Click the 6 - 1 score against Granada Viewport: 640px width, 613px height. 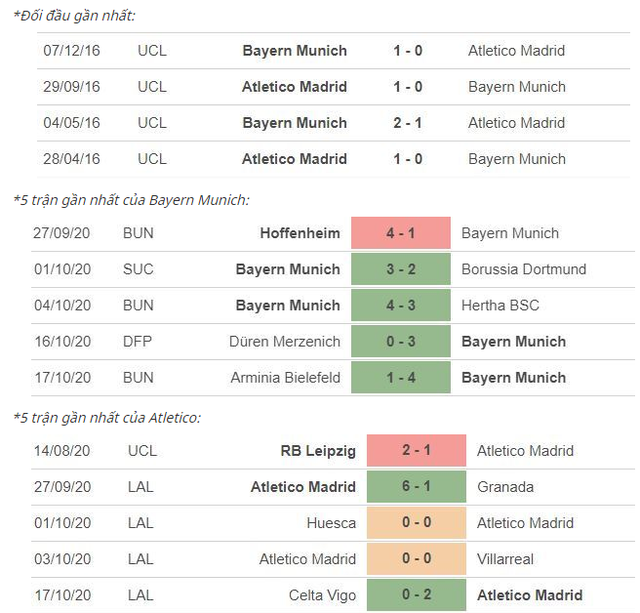416,487
